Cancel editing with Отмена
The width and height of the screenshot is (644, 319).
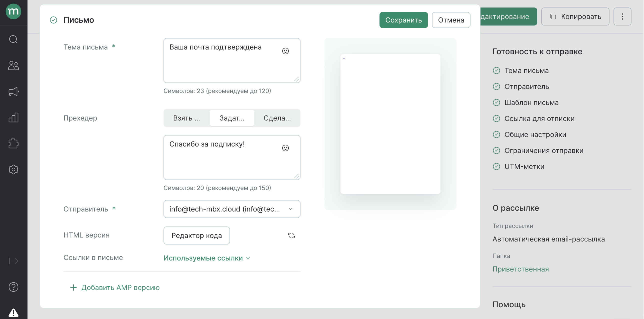(451, 20)
